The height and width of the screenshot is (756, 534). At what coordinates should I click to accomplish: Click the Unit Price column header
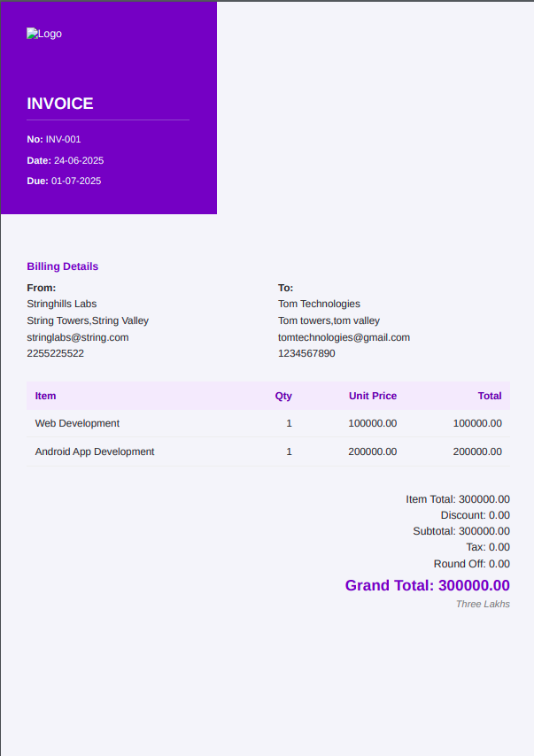(372, 396)
